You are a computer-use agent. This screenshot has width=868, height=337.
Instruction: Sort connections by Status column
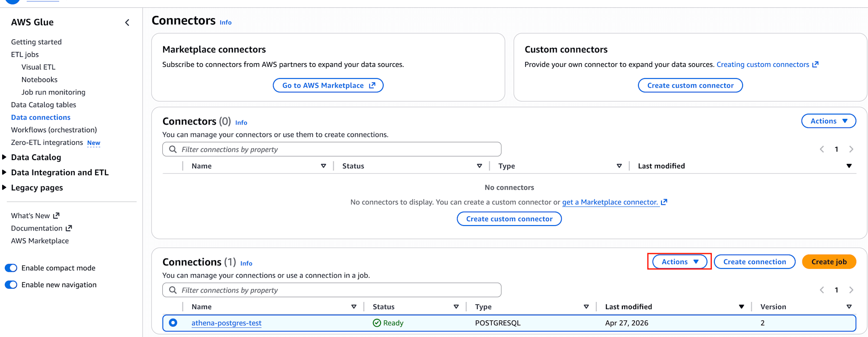pos(456,307)
